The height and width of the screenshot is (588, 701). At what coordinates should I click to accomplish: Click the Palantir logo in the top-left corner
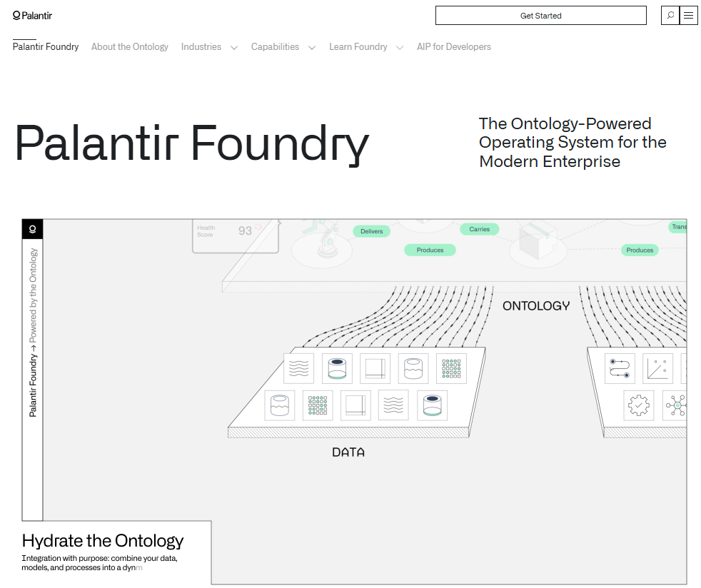(32, 14)
